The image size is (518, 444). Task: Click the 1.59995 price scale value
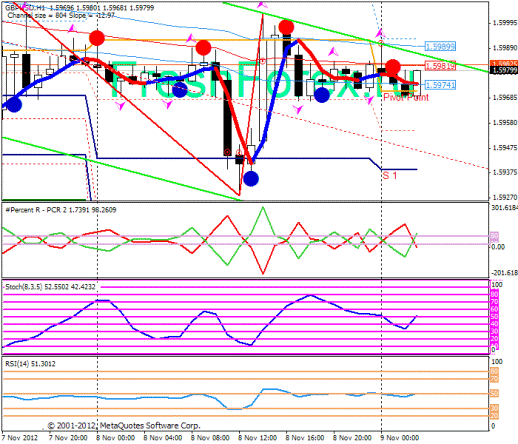pyautogui.click(x=505, y=23)
